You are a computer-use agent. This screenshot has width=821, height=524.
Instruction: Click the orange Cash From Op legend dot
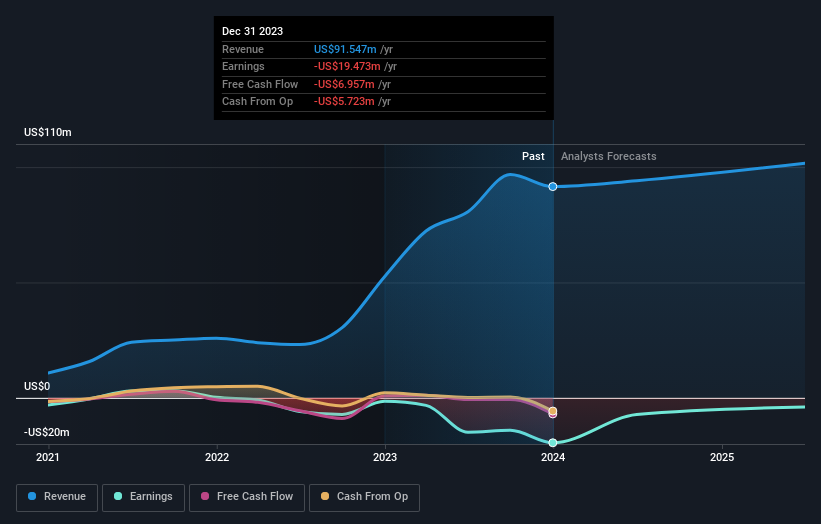click(x=325, y=496)
